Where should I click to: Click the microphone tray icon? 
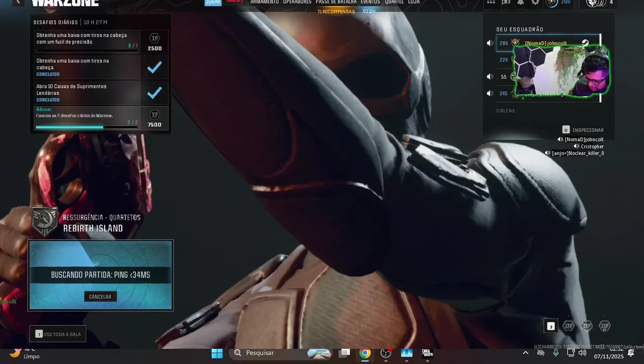pyautogui.click(x=556, y=352)
